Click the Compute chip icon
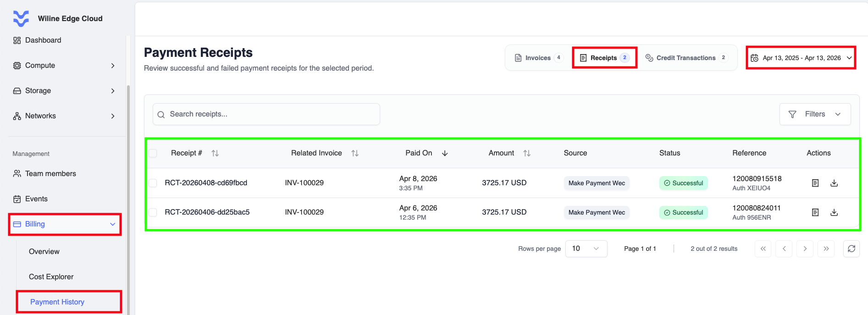This screenshot has height=315, width=868. click(x=17, y=66)
